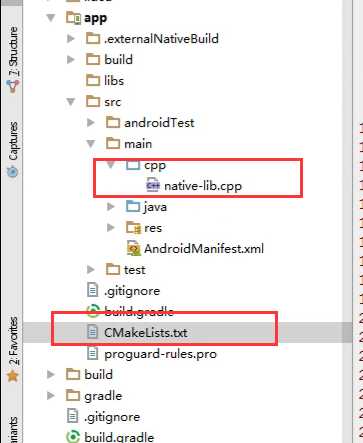This screenshot has height=443, width=363.
Task: Select the CMakeLists.txt file
Action: (146, 332)
